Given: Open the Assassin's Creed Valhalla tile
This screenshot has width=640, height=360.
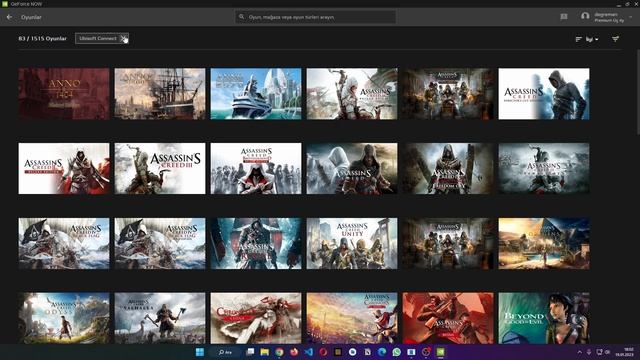Looking at the screenshot, I should (160, 318).
